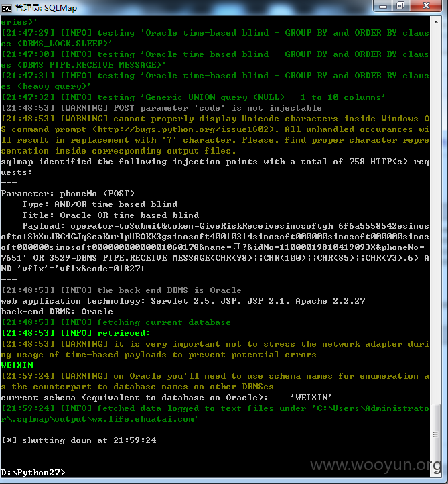Click the 'Generic UNION query (NULL)' testing line
Image resolution: width=448 pixels, height=484 pixels.
(194, 97)
